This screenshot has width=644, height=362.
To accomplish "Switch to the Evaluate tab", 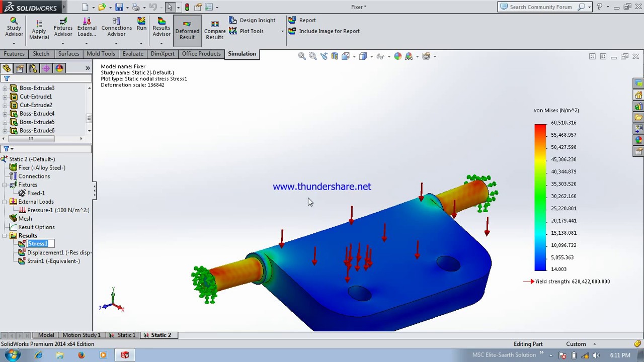I will click(x=133, y=54).
